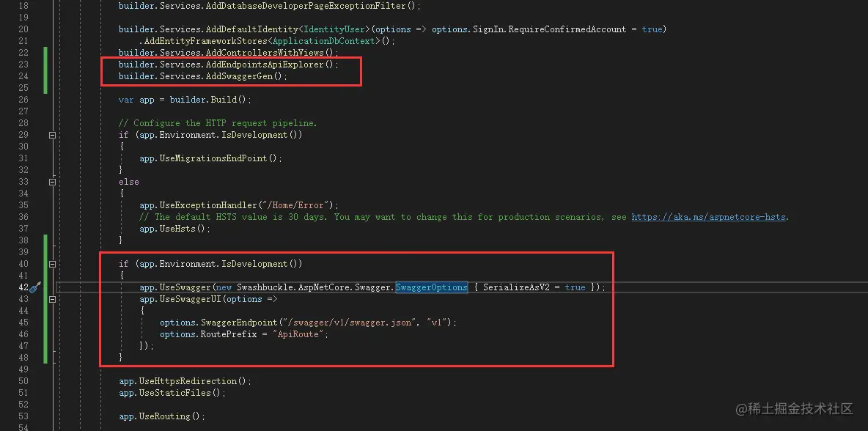
Task: Open the screwdriver quick actions icon on line 42
Action: (x=35, y=287)
